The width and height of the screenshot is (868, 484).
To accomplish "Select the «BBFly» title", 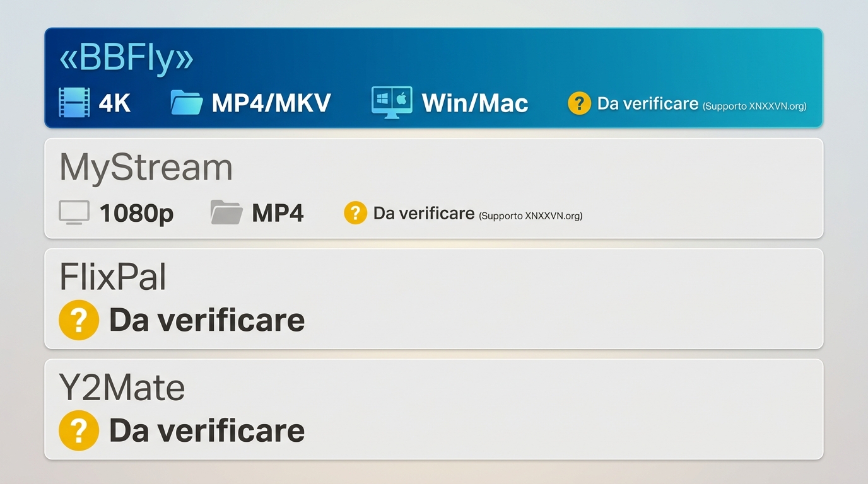I will coord(126,59).
